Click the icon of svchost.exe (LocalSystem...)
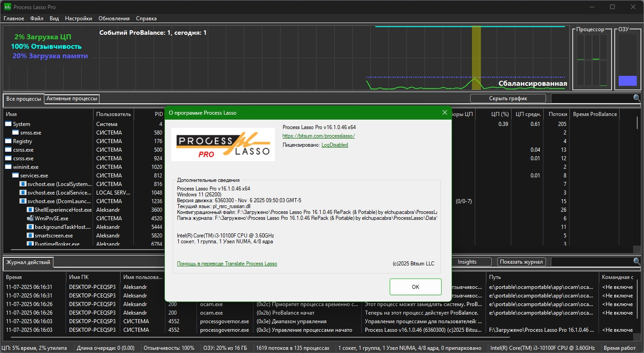The image size is (644, 353). pos(23,184)
